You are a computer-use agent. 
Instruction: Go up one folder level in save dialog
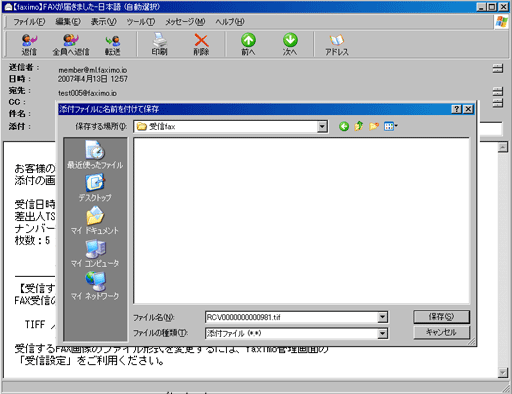(359, 126)
